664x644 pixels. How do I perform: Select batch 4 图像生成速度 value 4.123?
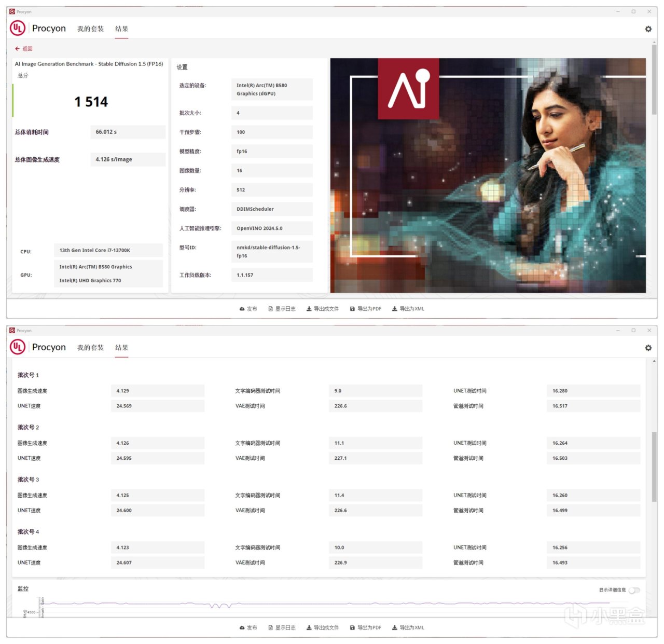[x=158, y=547]
